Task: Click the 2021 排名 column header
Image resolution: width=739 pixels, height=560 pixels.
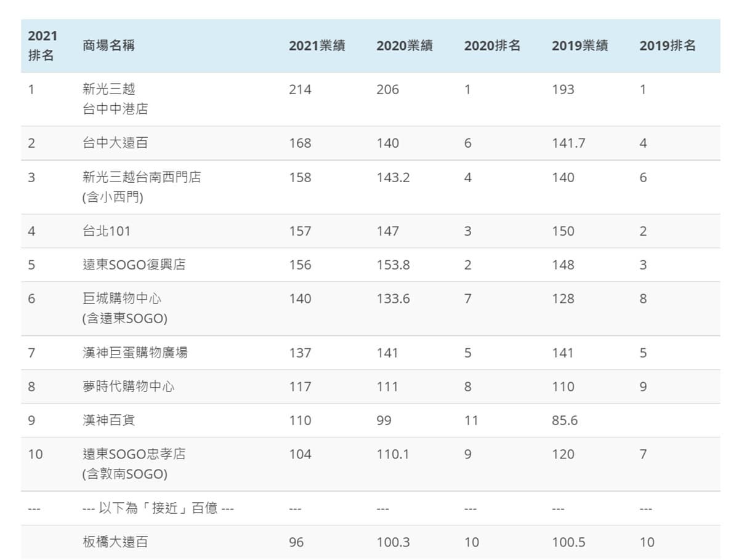Action: (42, 46)
